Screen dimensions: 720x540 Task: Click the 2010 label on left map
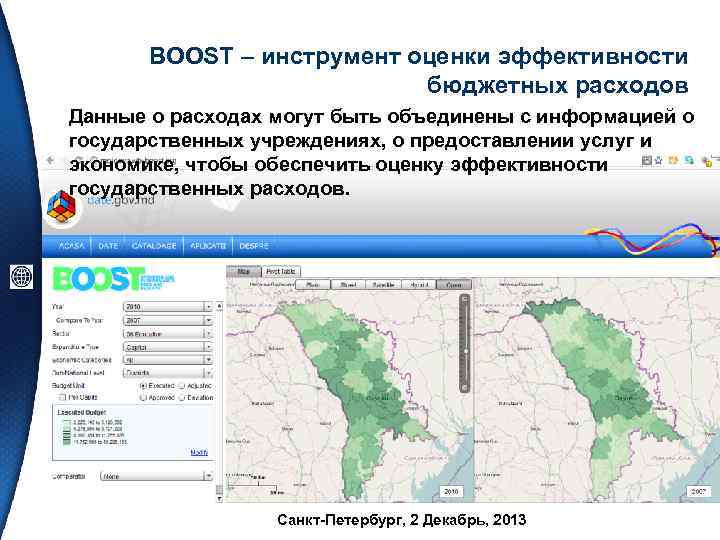coord(451,491)
